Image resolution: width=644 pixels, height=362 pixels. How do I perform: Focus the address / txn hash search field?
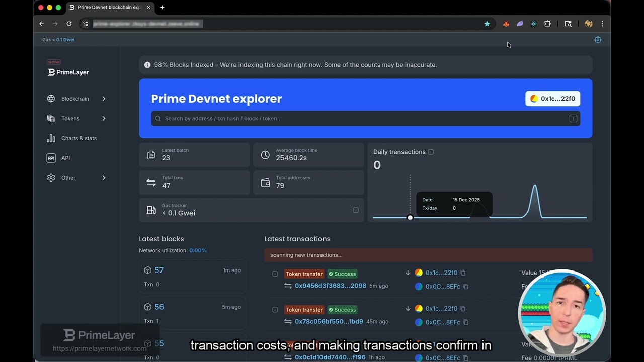[x=365, y=118]
